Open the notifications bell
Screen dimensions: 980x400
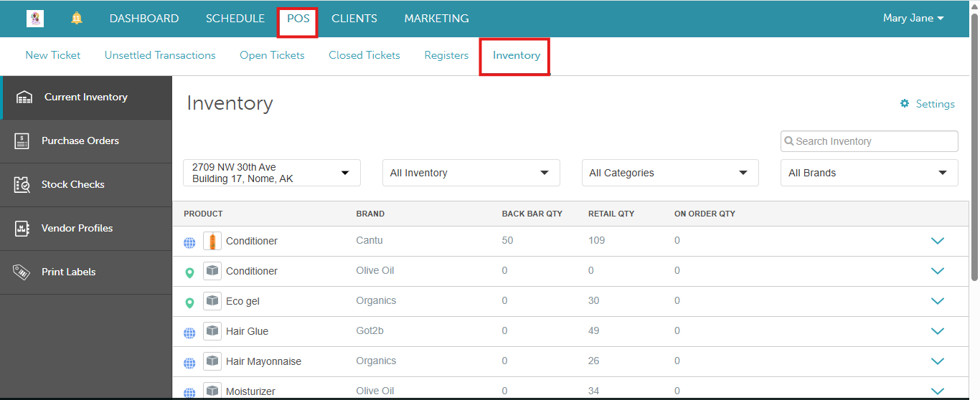pos(77,19)
